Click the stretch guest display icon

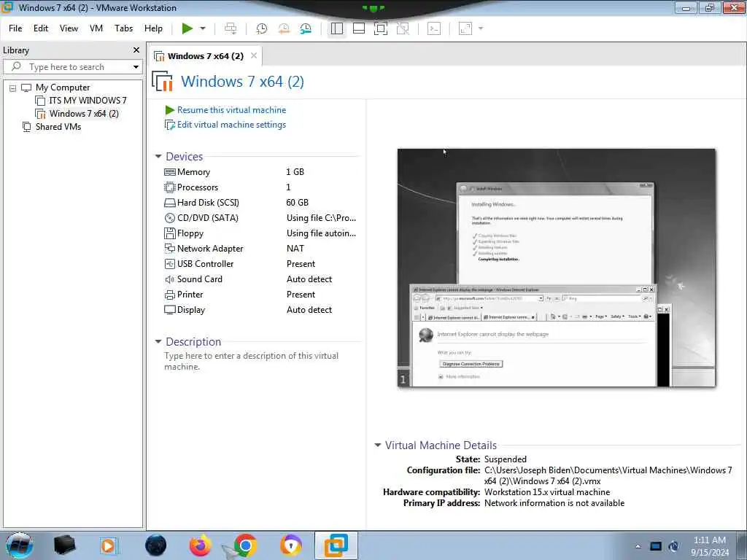(x=465, y=28)
